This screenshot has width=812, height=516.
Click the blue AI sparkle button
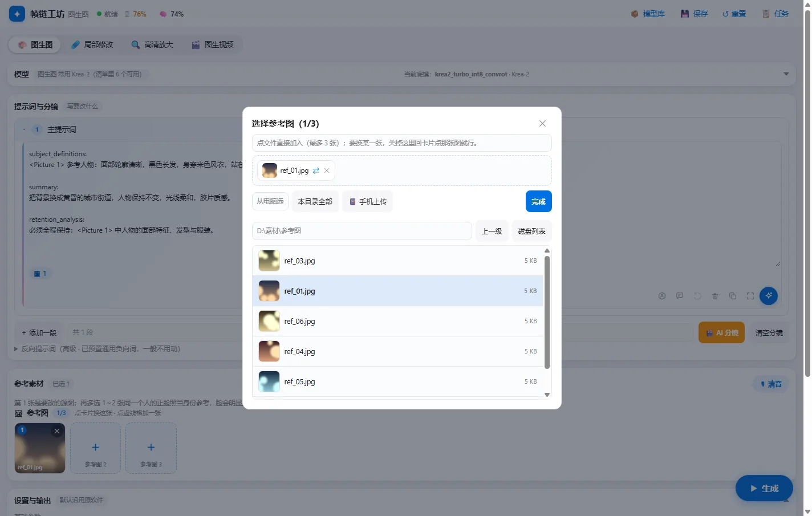point(769,295)
